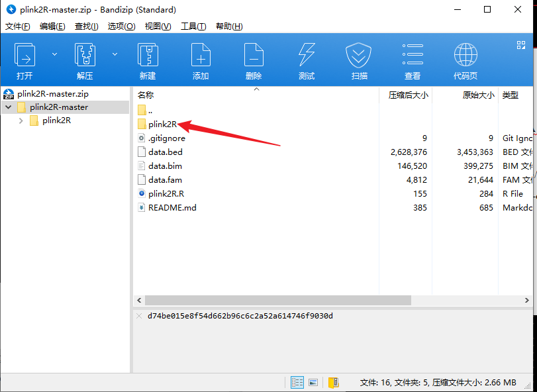This screenshot has width=537, height=392.
Task: Click the 查看 (View) list icon
Action: (x=413, y=55)
